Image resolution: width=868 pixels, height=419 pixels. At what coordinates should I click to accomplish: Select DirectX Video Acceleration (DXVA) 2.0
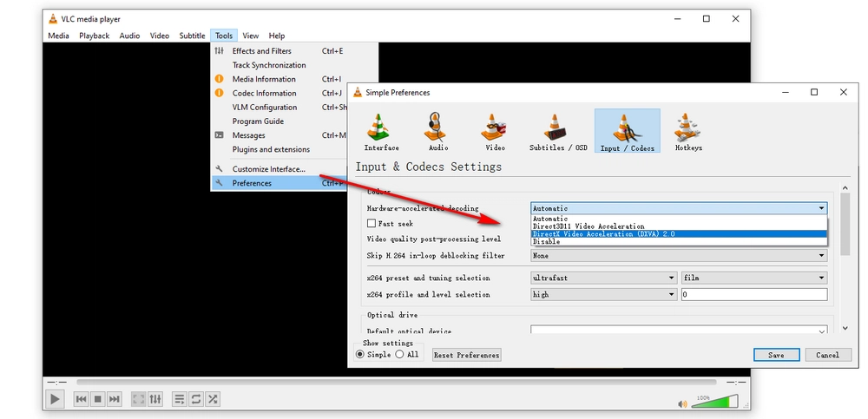click(x=679, y=233)
